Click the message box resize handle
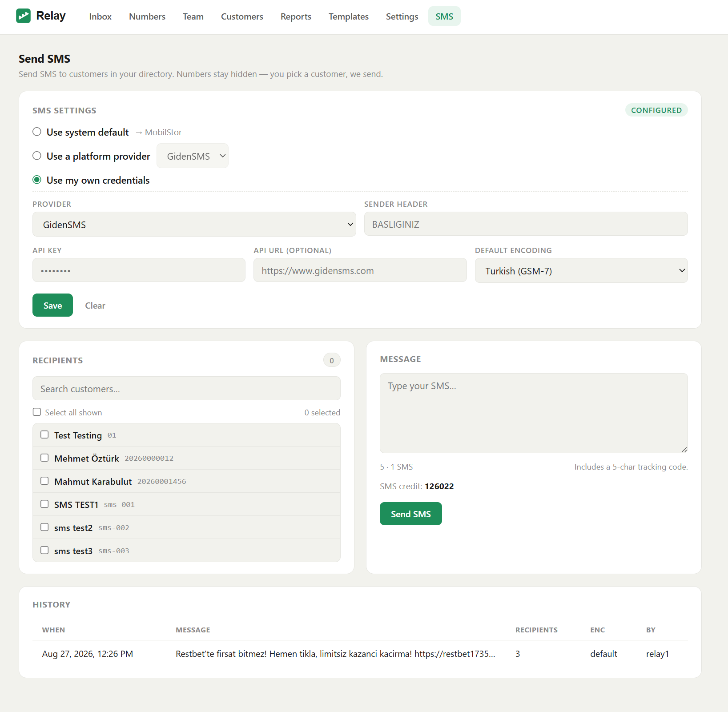The height and width of the screenshot is (712, 728). pyautogui.click(x=684, y=450)
